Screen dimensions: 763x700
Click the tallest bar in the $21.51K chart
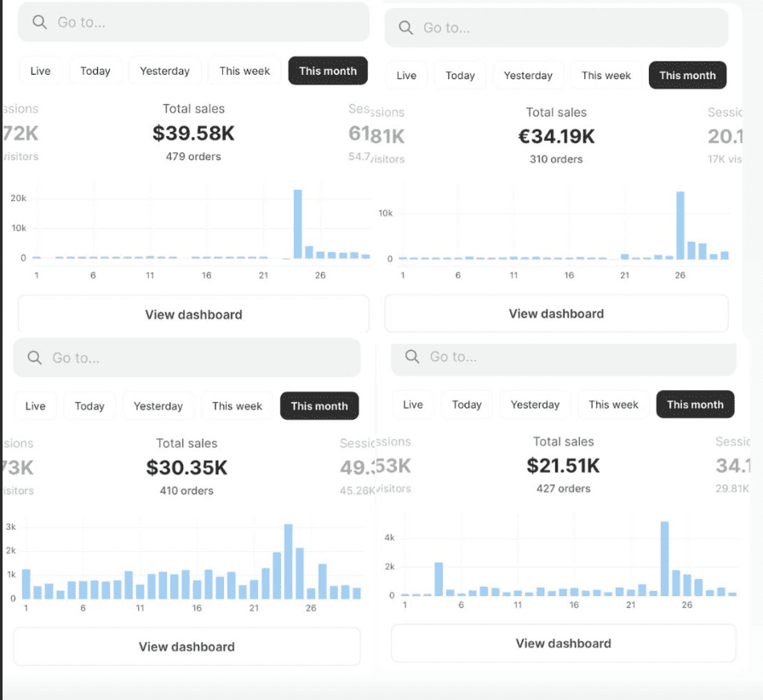[665, 559]
